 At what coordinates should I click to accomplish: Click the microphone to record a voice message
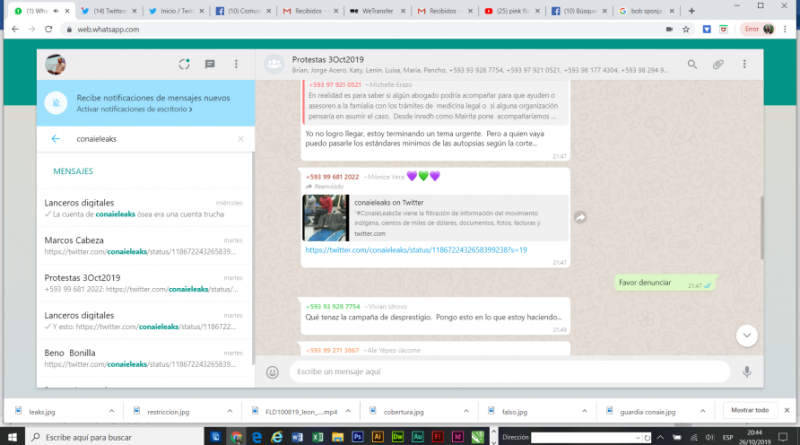coord(746,372)
